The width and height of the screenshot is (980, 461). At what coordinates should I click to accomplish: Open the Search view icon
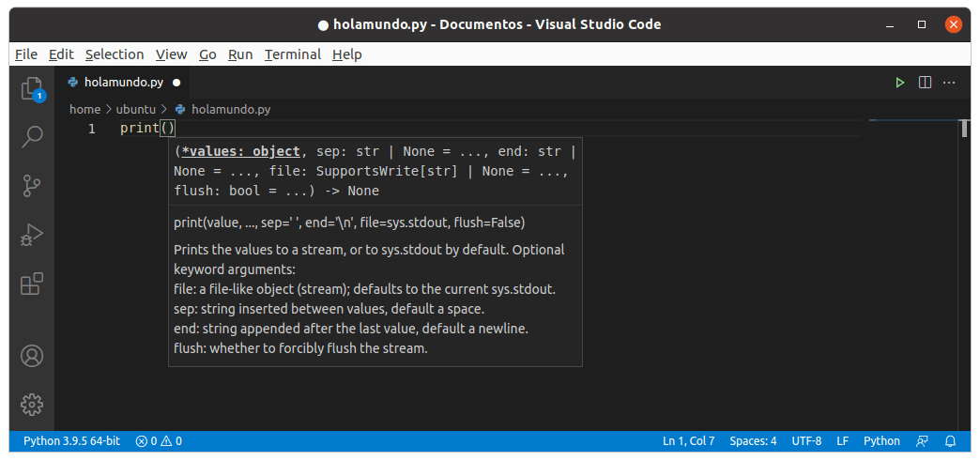pos(32,136)
